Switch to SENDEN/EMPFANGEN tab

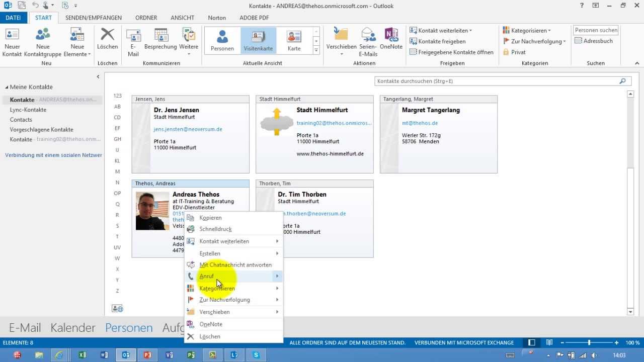click(x=94, y=18)
